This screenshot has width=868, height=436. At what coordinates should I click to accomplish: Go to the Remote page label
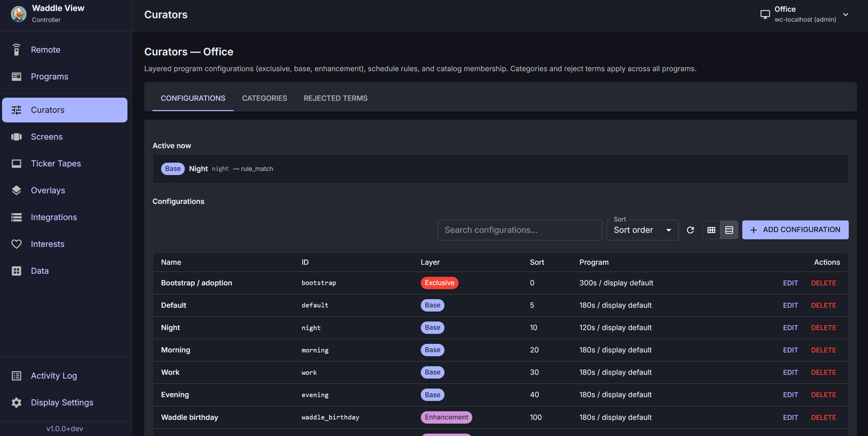click(x=46, y=50)
